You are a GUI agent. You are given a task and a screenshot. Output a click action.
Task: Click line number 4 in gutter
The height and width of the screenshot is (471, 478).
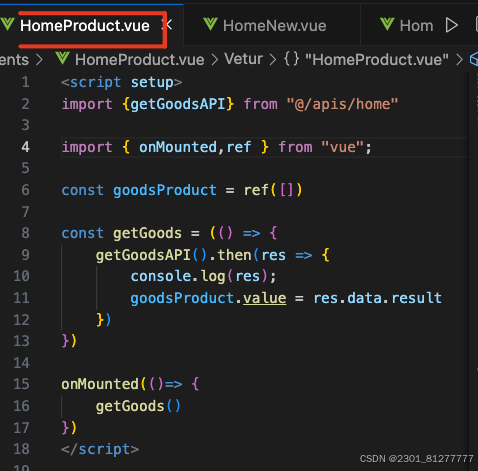coord(25,147)
